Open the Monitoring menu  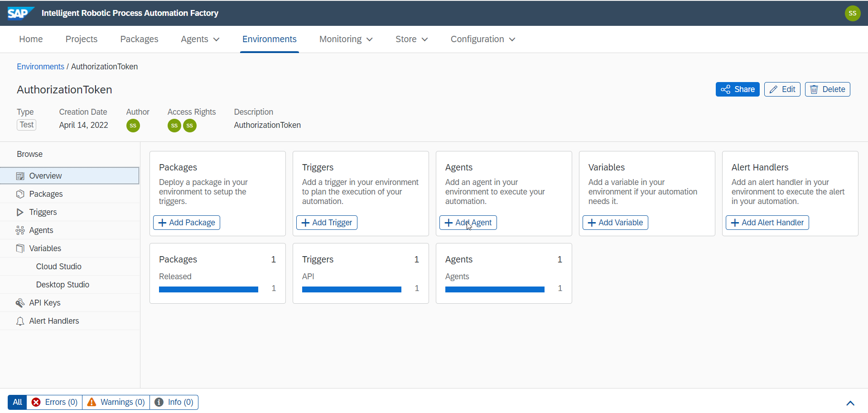click(x=346, y=39)
